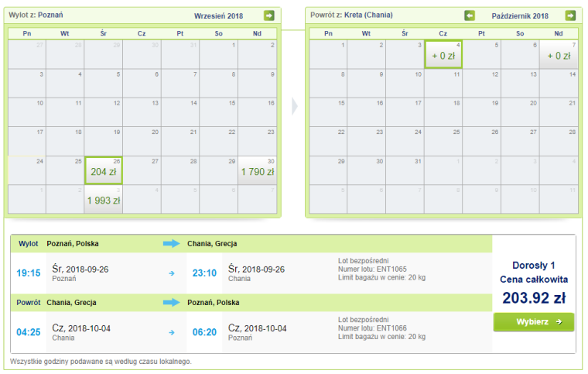
Task: Select departure on September 26 for 204 zł
Action: (x=104, y=170)
